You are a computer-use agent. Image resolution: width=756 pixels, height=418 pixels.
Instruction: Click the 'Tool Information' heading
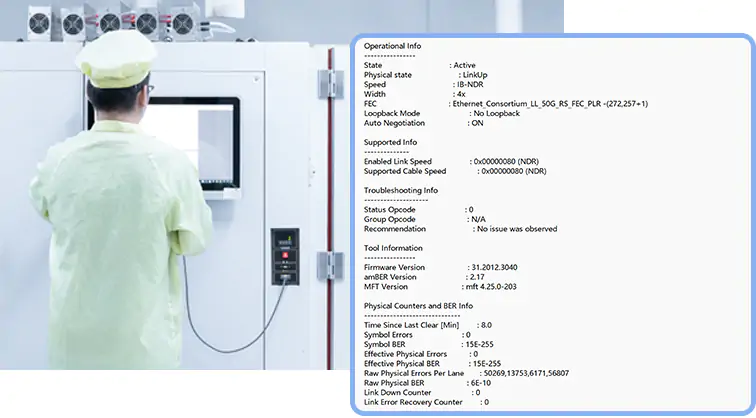pyautogui.click(x=393, y=248)
